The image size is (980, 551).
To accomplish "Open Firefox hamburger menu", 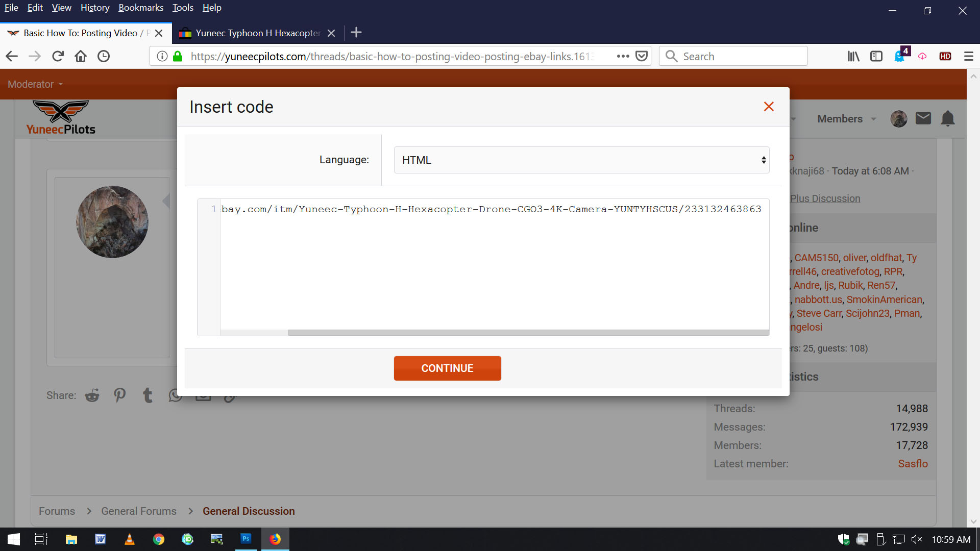I will click(968, 56).
